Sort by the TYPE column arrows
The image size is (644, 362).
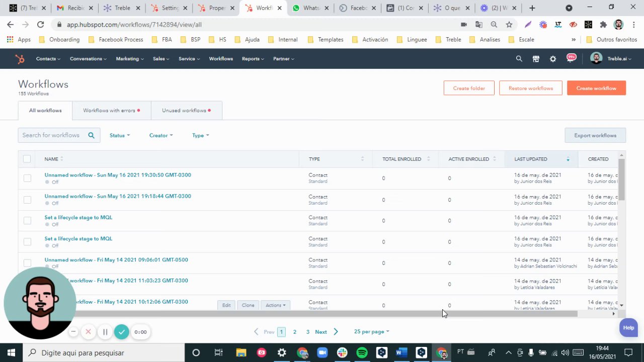point(362,159)
